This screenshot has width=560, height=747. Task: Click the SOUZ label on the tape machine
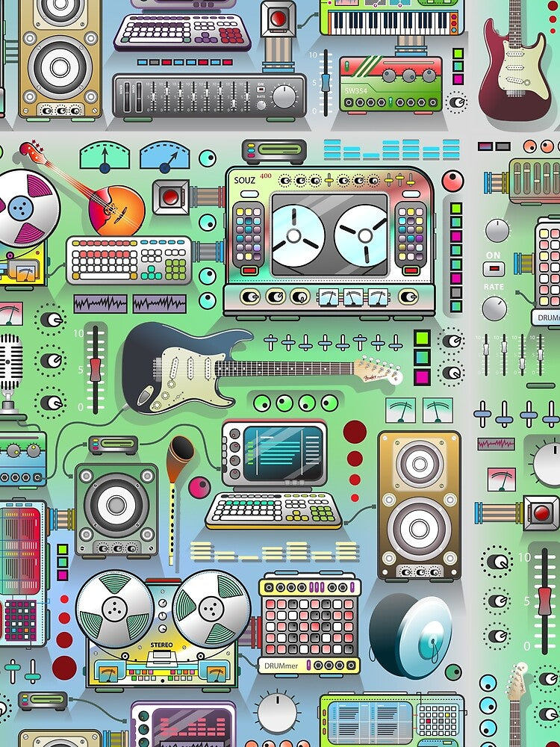[244, 180]
